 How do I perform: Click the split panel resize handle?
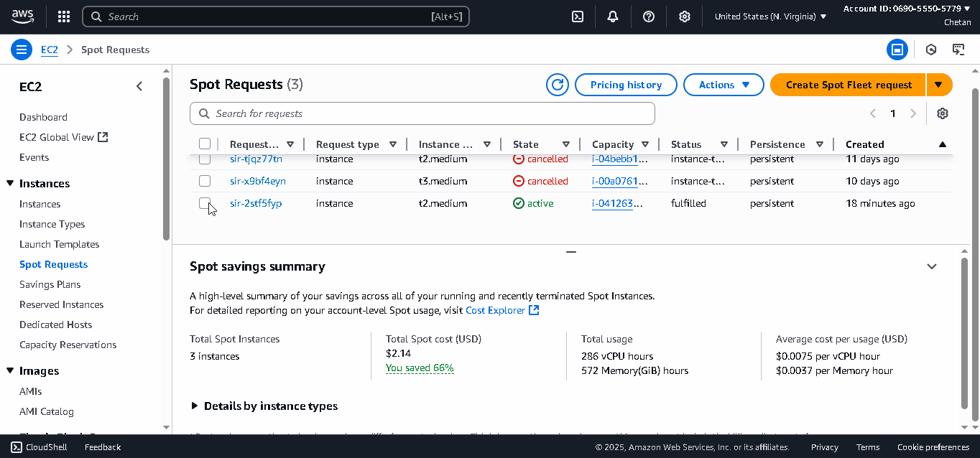pos(571,252)
